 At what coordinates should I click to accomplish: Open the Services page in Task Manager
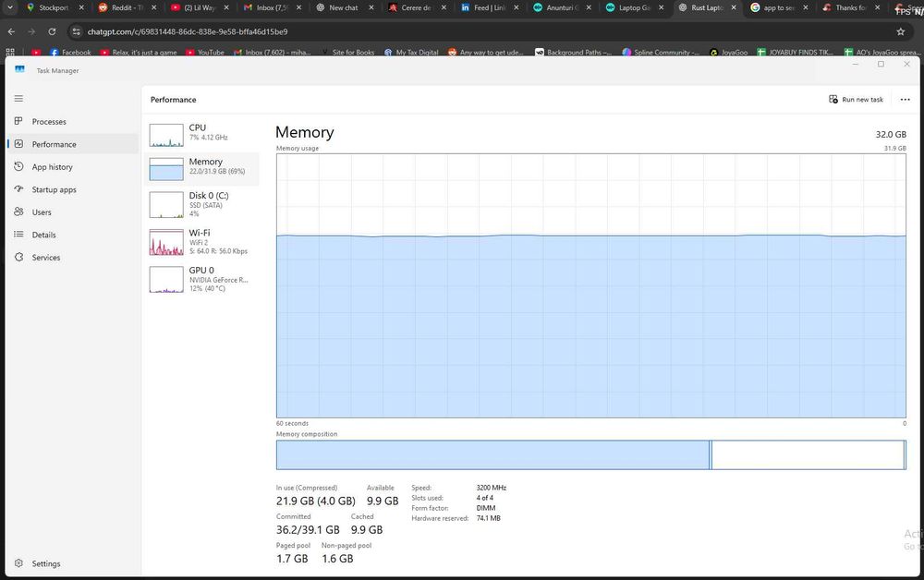tap(73, 258)
